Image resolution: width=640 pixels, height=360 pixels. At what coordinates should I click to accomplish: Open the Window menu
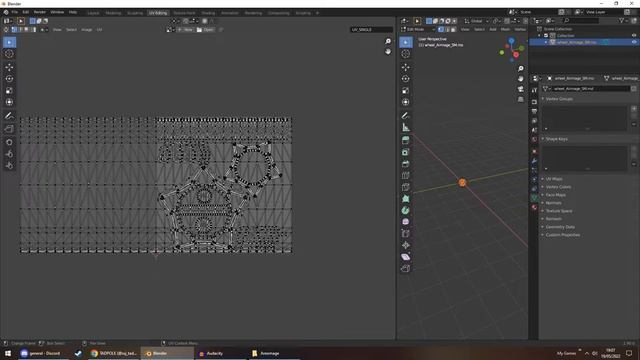57,12
